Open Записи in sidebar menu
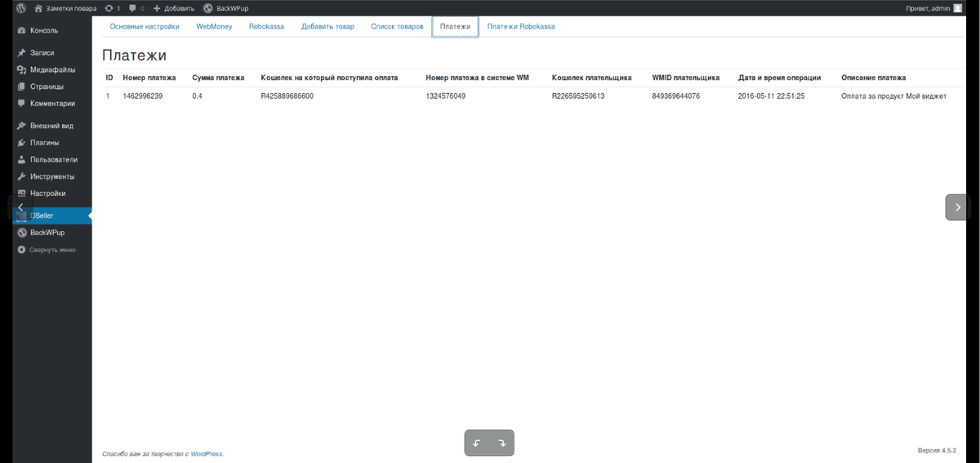Viewport: 980px width, 463px height. click(x=42, y=52)
